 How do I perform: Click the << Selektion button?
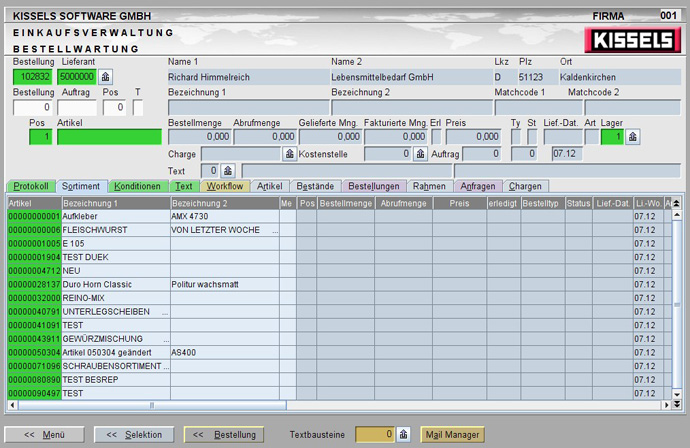tap(134, 434)
